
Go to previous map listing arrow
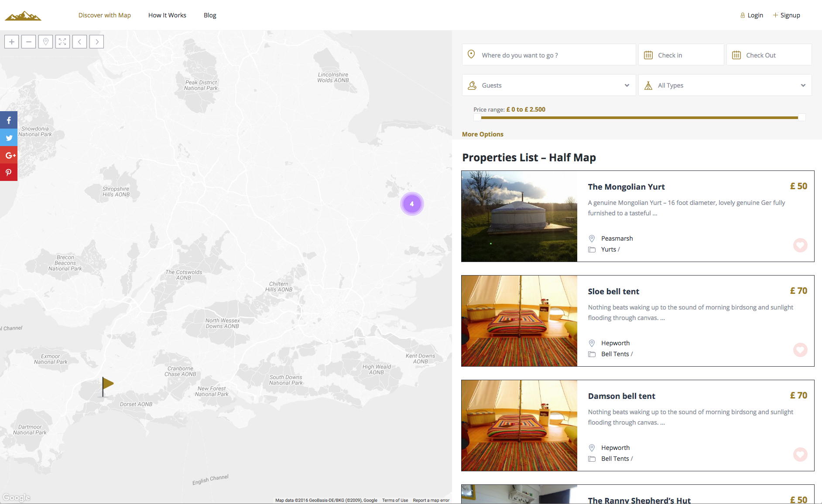coord(80,42)
